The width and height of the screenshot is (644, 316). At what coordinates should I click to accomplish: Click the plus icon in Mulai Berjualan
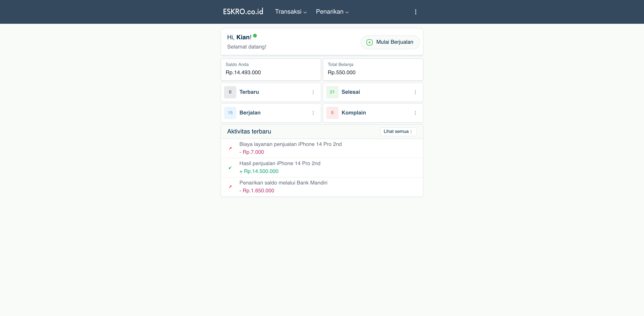click(369, 42)
